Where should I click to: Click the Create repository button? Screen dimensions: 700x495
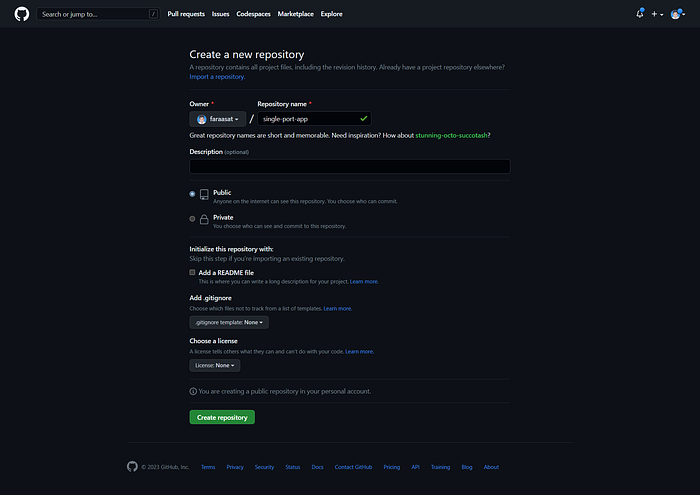(222, 417)
